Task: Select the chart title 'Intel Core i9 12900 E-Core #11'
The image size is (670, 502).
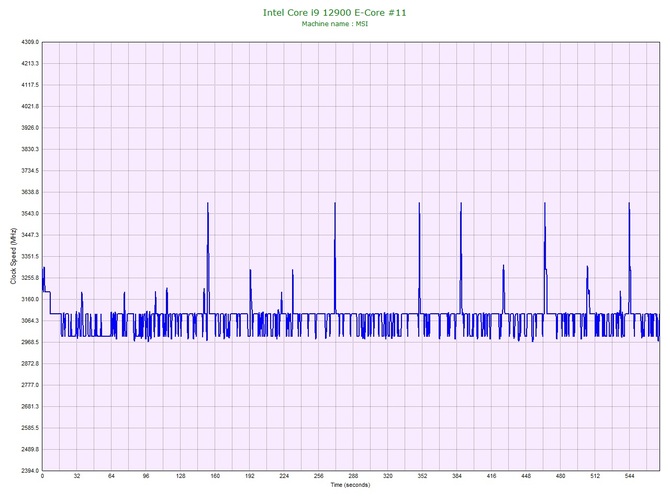Action: pyautogui.click(x=335, y=13)
